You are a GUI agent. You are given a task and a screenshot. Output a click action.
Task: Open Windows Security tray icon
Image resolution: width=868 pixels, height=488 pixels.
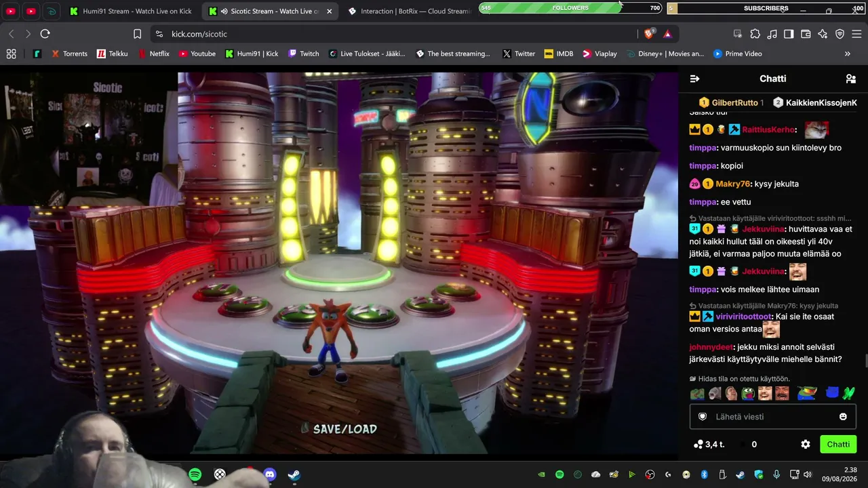759,474
